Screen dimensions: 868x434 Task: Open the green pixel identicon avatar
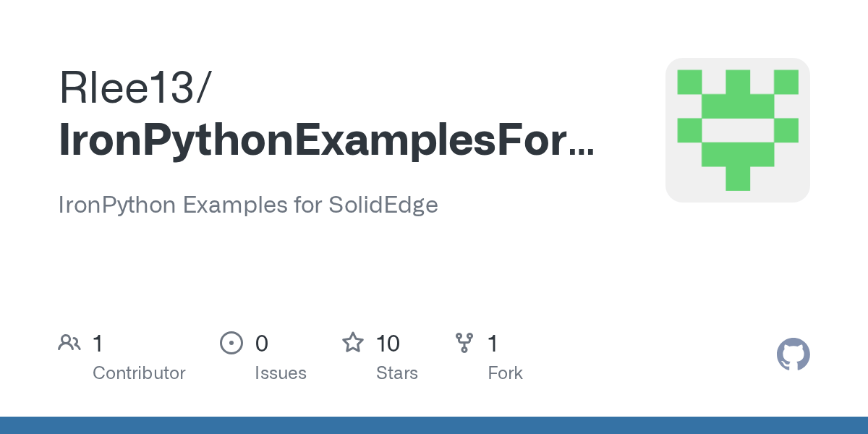pyautogui.click(x=738, y=130)
